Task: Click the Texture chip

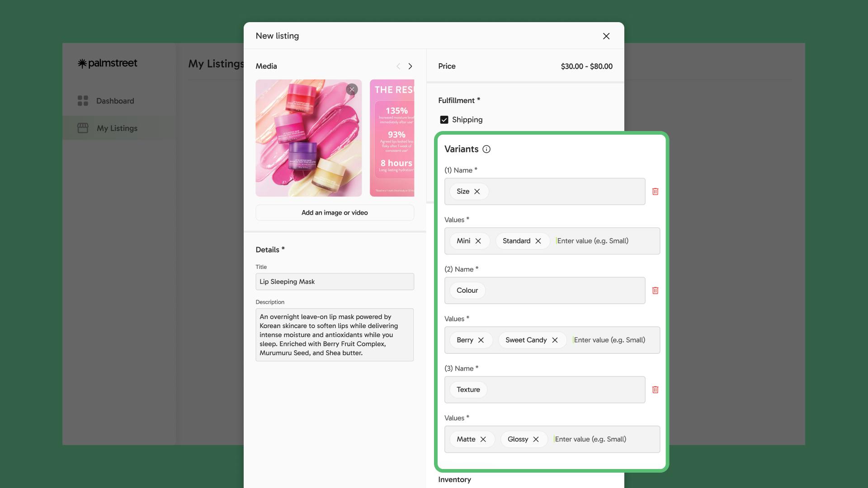Action: (468, 389)
